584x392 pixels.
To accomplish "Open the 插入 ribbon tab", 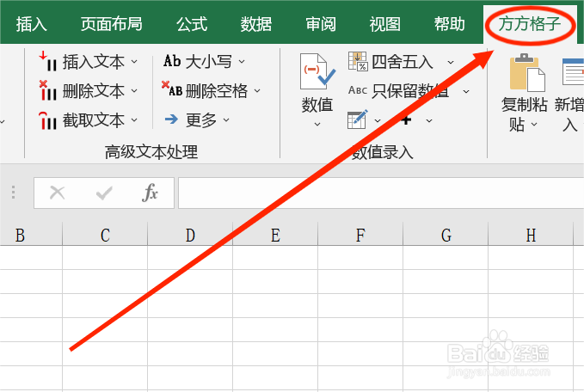I will (x=31, y=24).
